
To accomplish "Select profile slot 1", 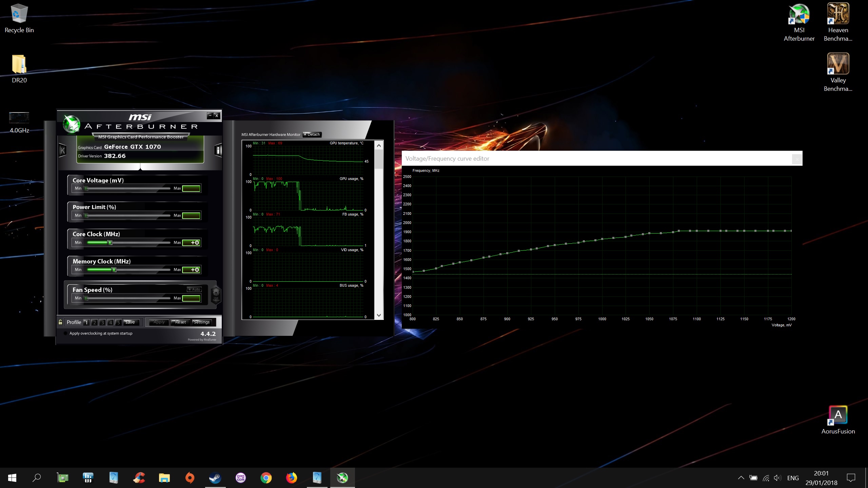I will pyautogui.click(x=86, y=322).
